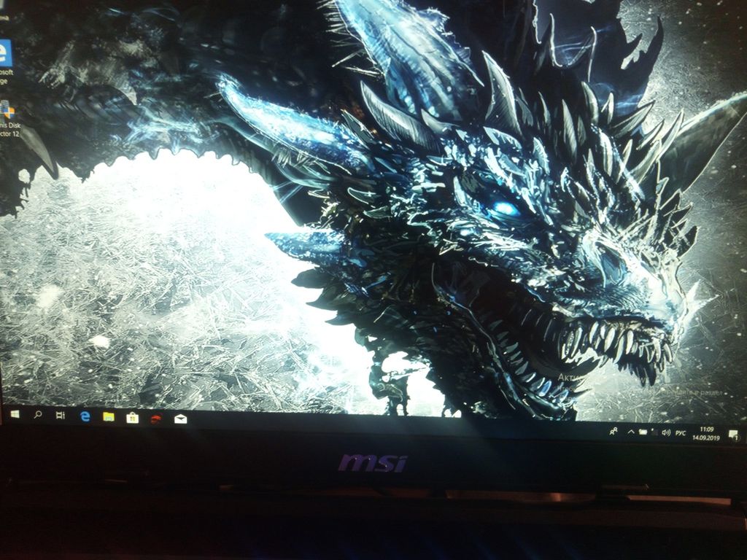Open the network tray icon
This screenshot has width=747, height=560.
(x=655, y=432)
